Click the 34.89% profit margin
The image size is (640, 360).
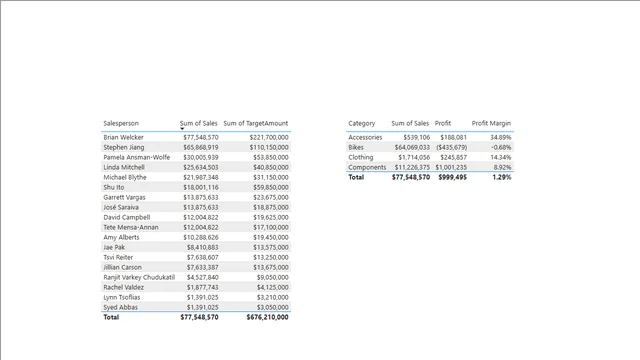pos(501,137)
